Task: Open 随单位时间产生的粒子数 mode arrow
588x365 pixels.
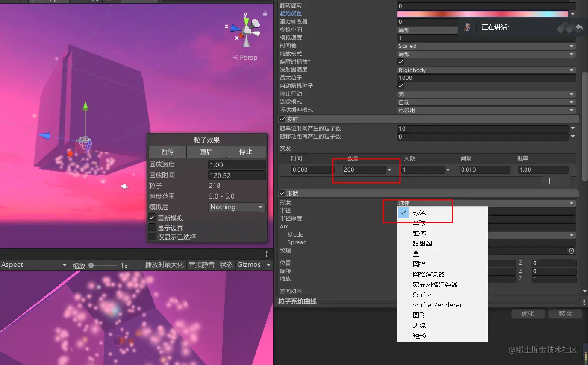Action: click(x=573, y=128)
